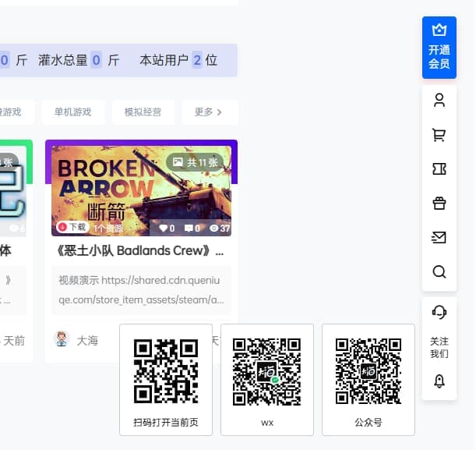Select the 扫码打开当前页 QR code

(166, 371)
